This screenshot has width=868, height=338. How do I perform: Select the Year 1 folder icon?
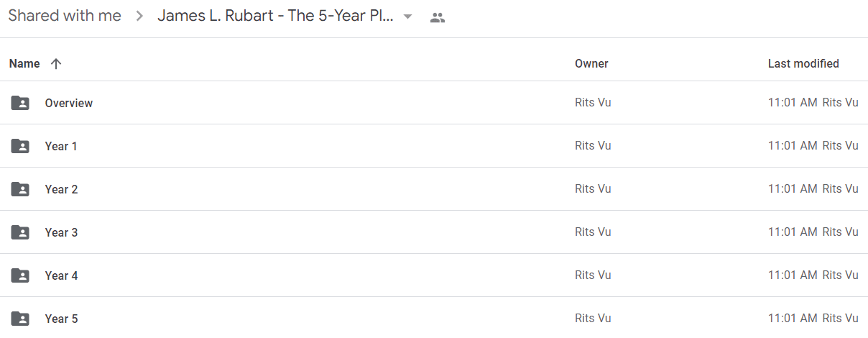click(20, 146)
